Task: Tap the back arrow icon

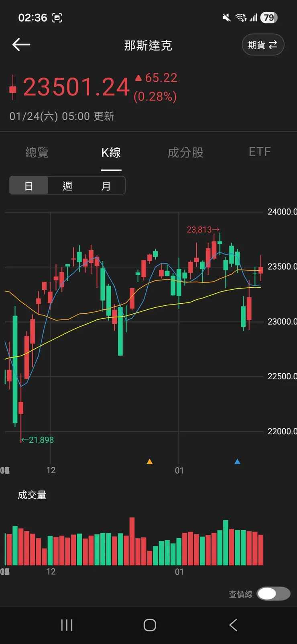Action: pos(21,45)
